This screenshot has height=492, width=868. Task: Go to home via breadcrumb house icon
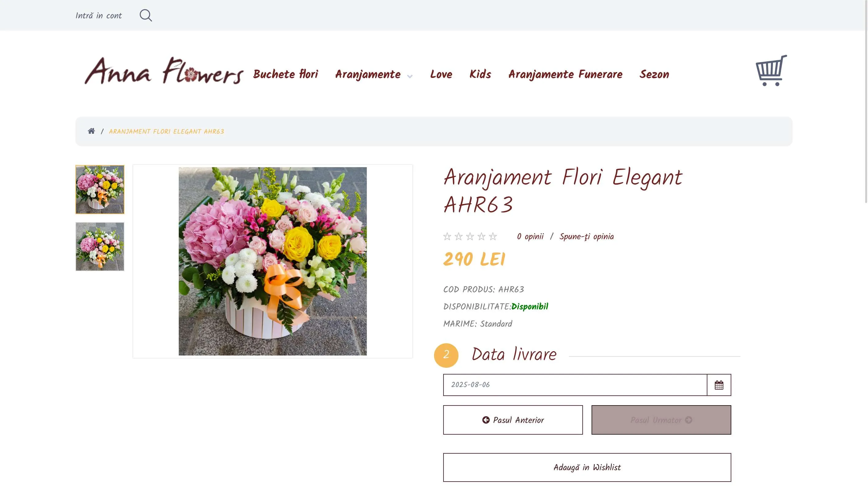(91, 131)
